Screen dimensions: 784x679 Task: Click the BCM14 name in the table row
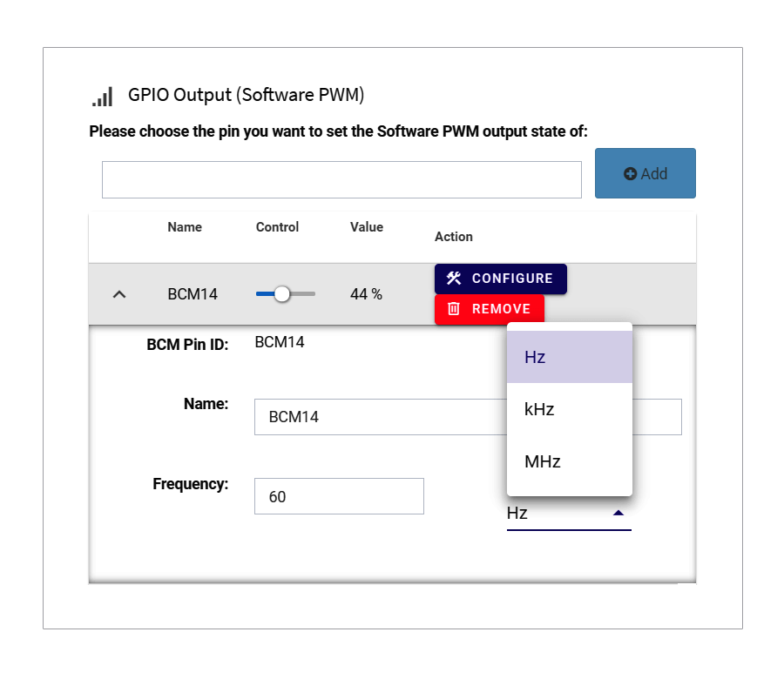pos(193,294)
